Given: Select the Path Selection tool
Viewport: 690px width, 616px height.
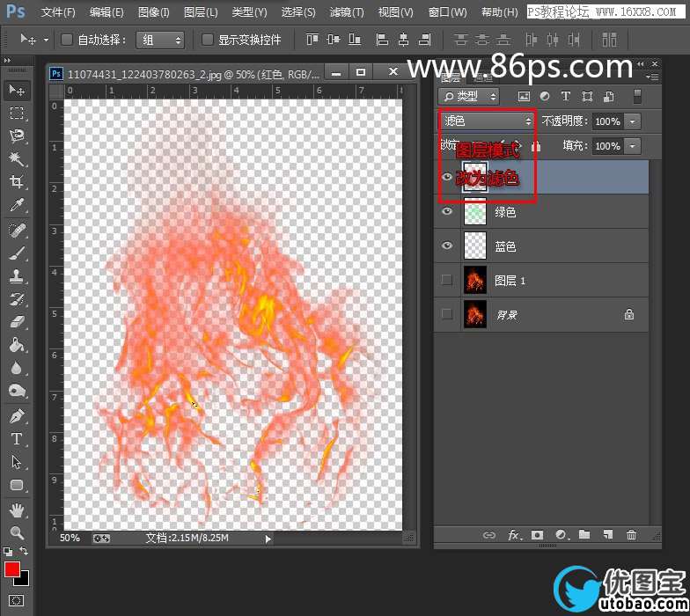Looking at the screenshot, I should pyautogui.click(x=17, y=462).
